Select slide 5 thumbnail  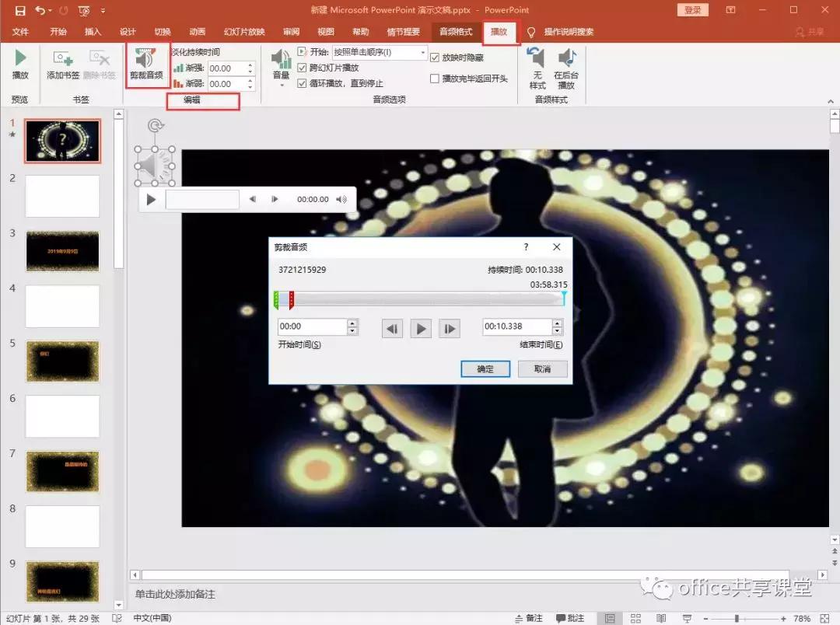click(x=63, y=361)
